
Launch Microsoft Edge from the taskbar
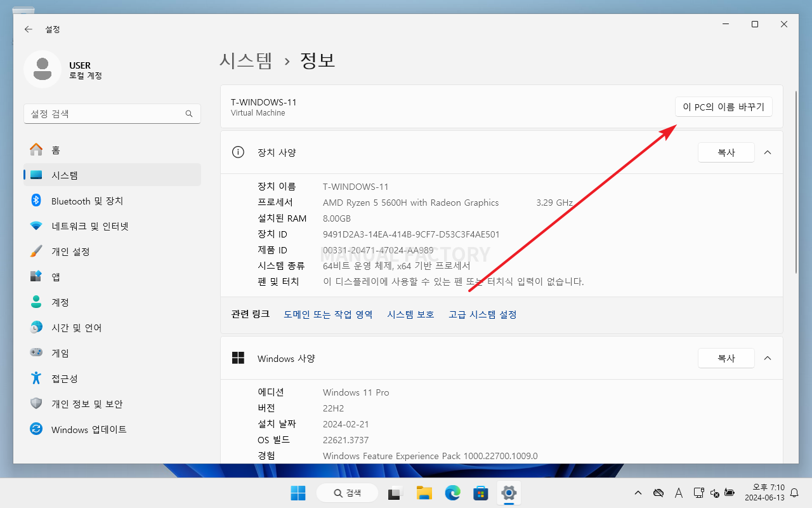click(x=452, y=493)
